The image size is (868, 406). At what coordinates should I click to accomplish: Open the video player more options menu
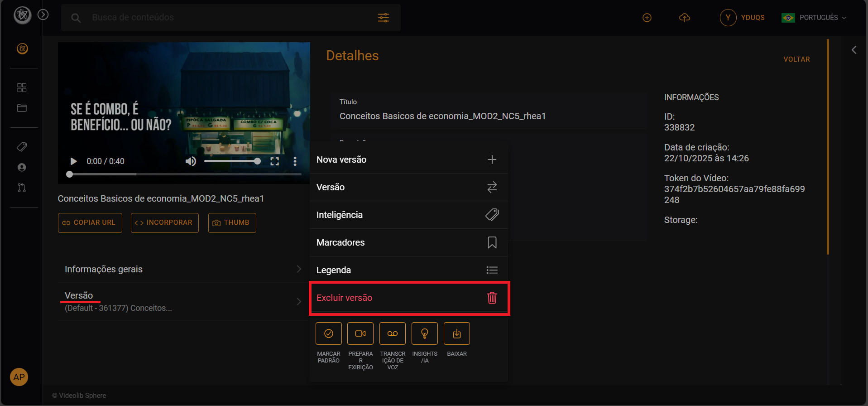pyautogui.click(x=295, y=161)
